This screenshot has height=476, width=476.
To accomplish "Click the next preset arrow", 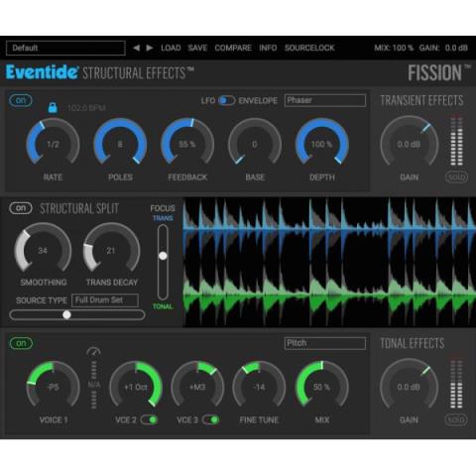I will (150, 48).
